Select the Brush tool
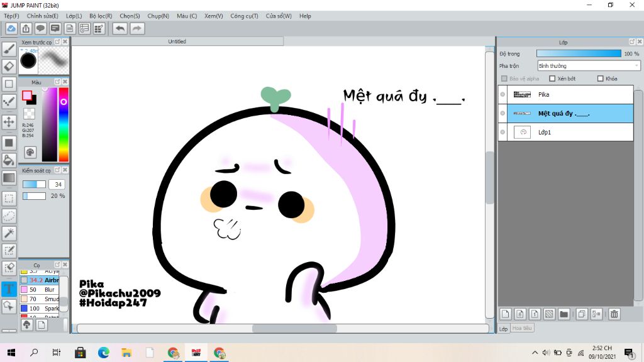This screenshot has width=644, height=362. point(9,49)
